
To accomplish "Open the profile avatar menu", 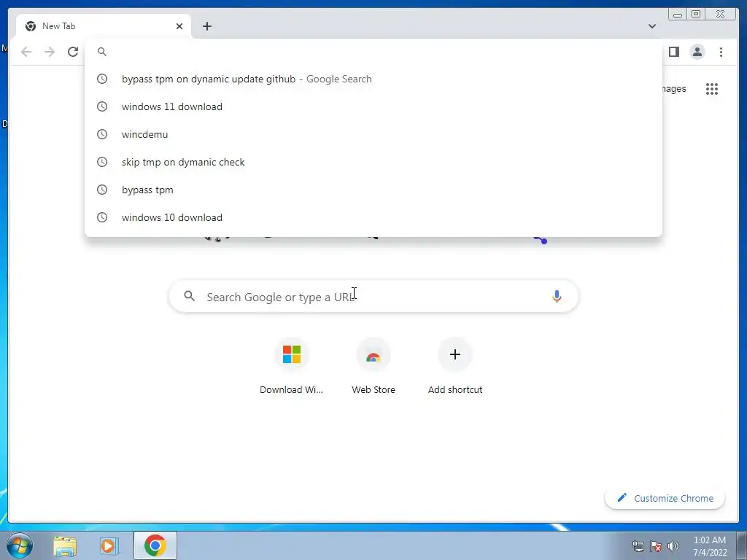I will 697,52.
